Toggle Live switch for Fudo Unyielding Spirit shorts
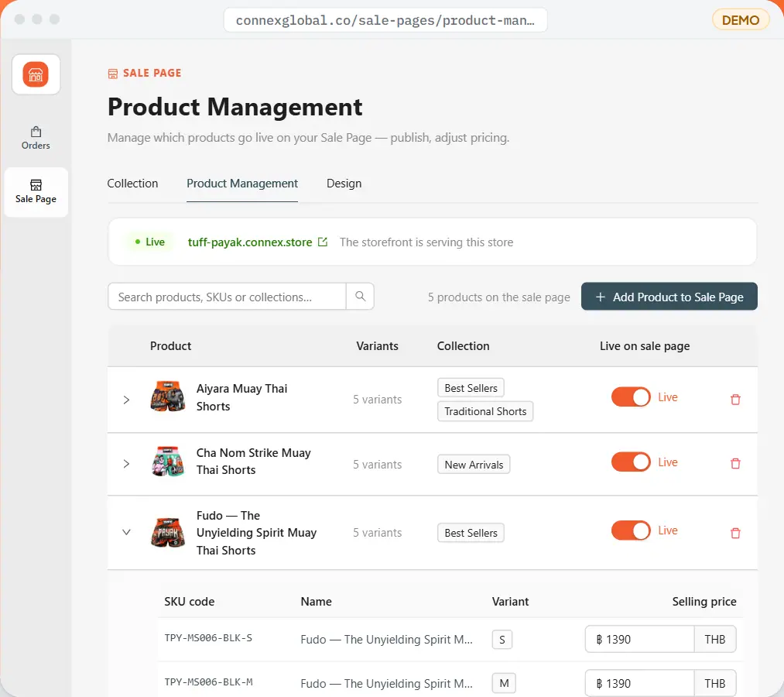784x697 pixels. point(631,530)
